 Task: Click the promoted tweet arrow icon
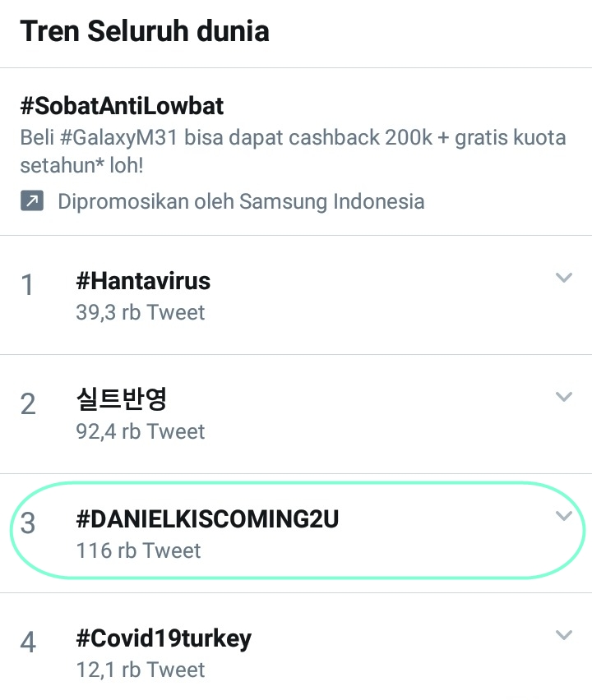click(x=32, y=200)
